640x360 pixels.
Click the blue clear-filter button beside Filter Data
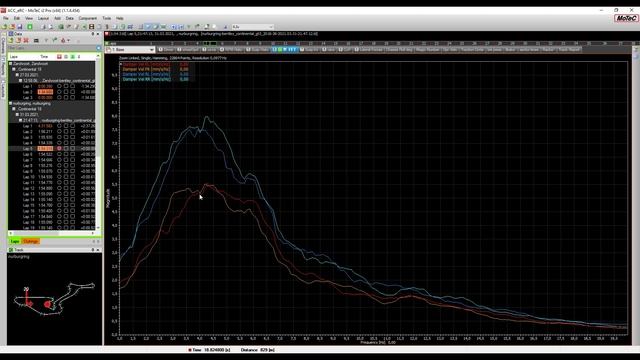point(99,48)
